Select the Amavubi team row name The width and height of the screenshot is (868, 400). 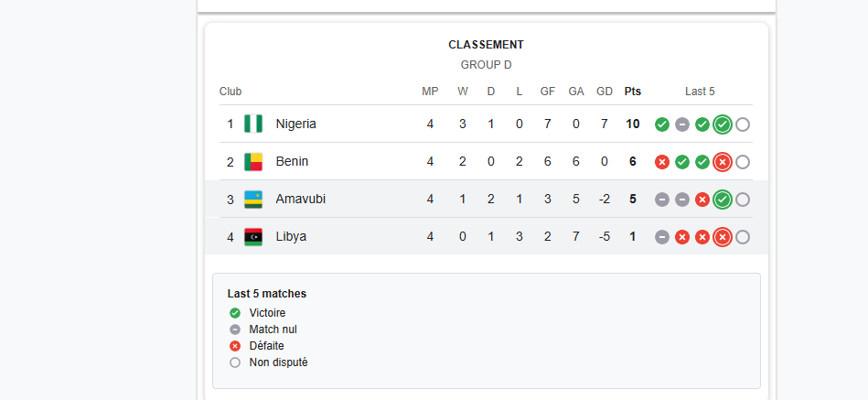coord(300,199)
